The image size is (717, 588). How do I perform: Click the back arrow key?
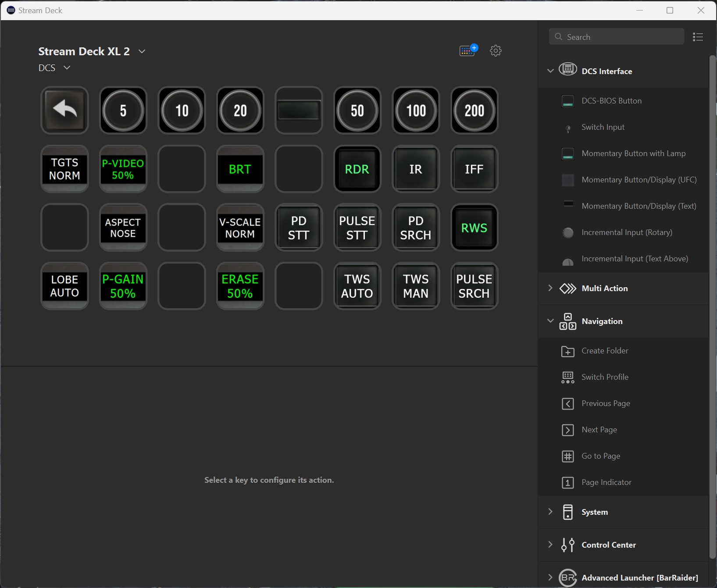click(64, 110)
